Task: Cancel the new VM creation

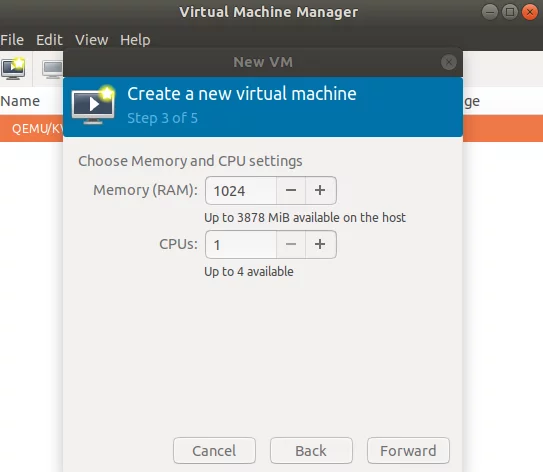Action: pyautogui.click(x=214, y=451)
